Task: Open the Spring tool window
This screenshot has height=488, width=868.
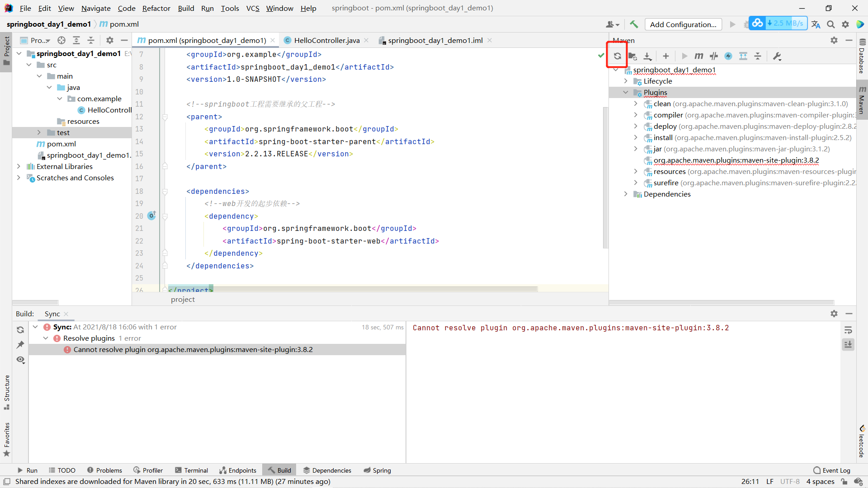Action: pos(377,470)
